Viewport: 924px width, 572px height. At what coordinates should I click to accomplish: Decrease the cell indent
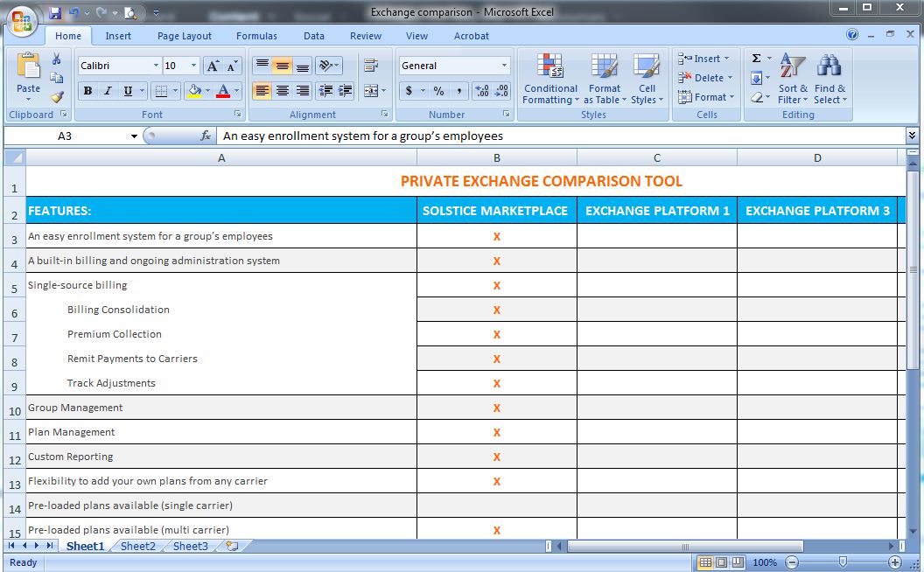pyautogui.click(x=325, y=91)
